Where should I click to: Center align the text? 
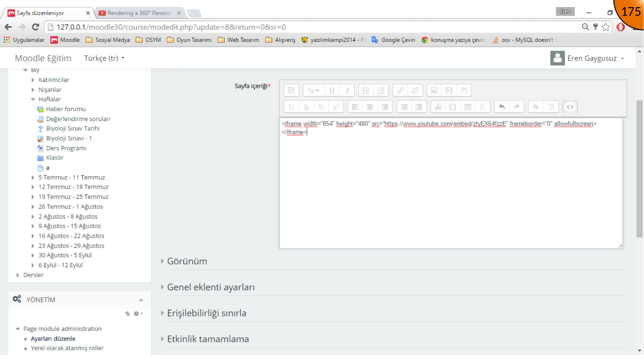pos(370,107)
